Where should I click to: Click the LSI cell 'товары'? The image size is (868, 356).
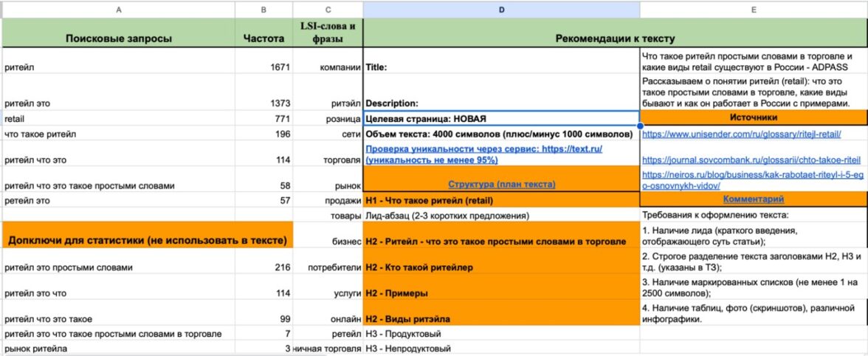[328, 215]
